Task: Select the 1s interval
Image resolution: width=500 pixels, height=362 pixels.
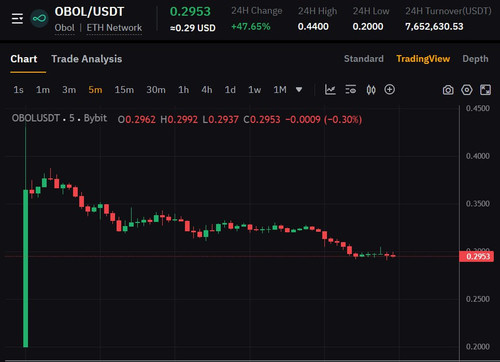Action: [18, 90]
